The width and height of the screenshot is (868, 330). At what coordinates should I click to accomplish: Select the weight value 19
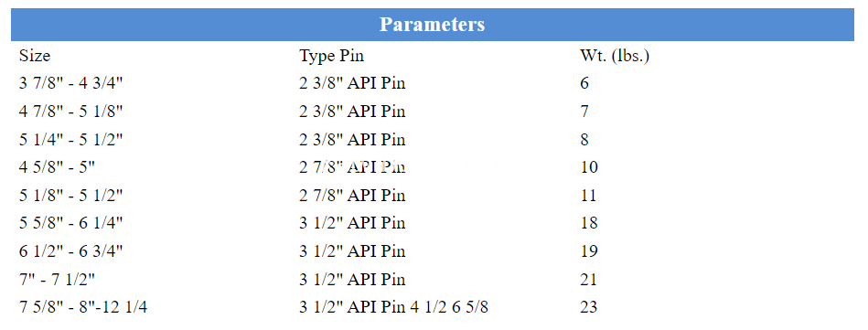pyautogui.click(x=589, y=251)
